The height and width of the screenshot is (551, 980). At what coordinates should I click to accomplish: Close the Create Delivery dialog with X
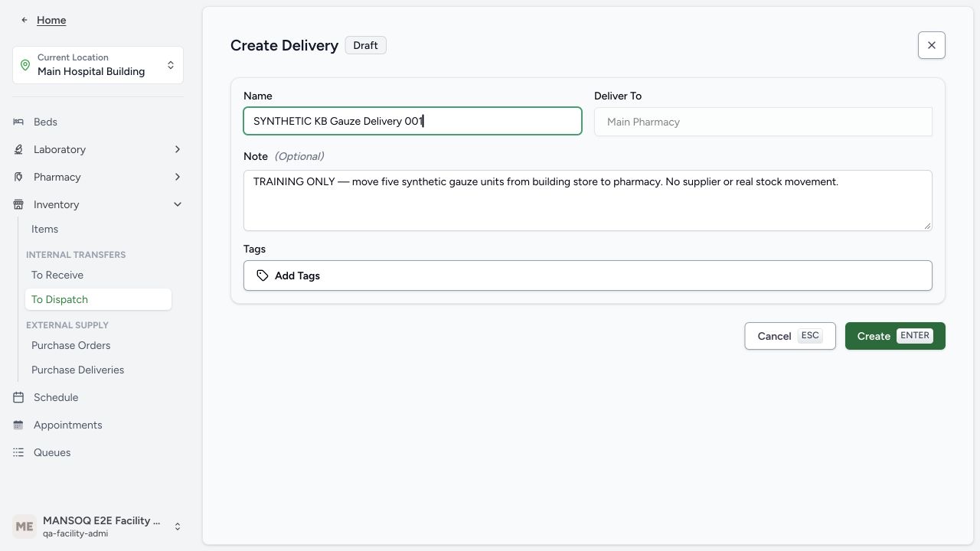(x=932, y=45)
